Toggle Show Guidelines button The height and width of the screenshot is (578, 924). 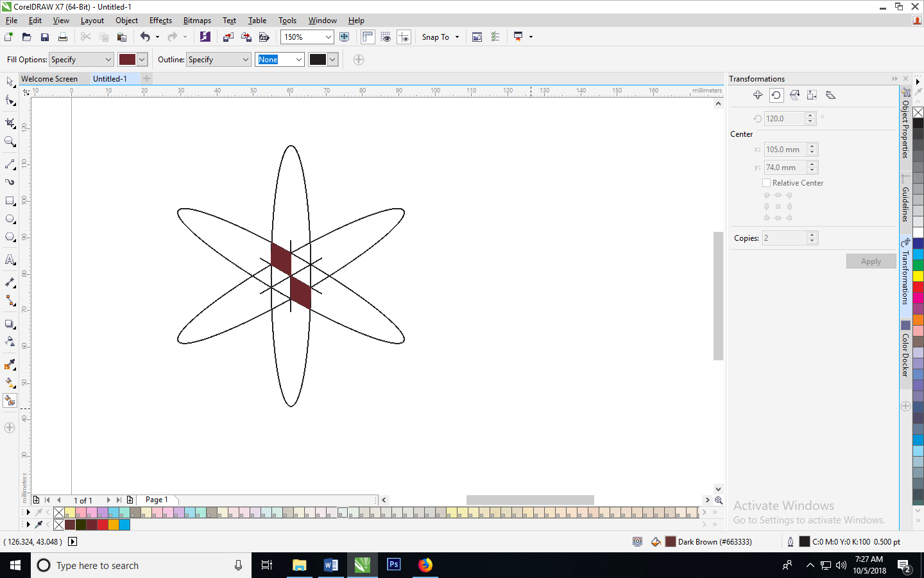tap(404, 37)
